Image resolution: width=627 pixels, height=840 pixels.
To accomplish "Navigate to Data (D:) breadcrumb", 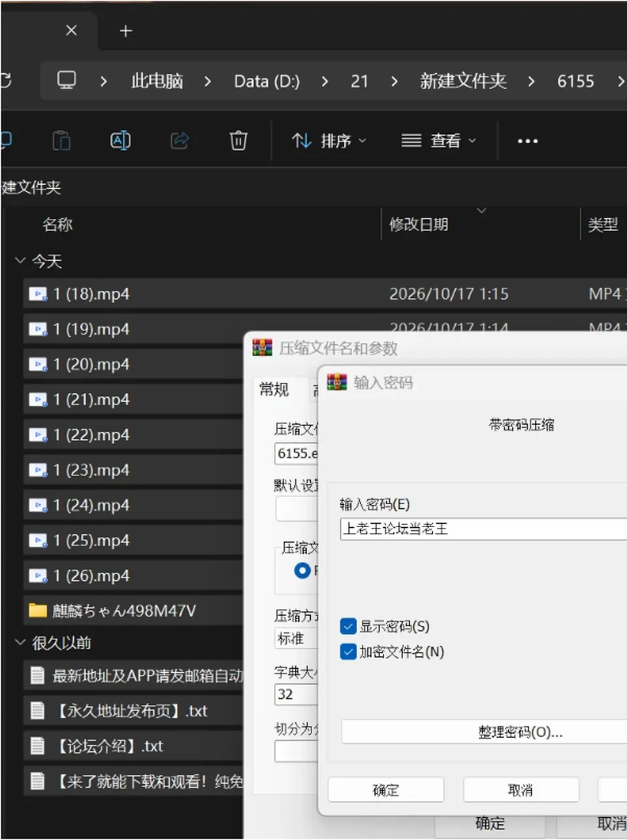I will point(267,81).
